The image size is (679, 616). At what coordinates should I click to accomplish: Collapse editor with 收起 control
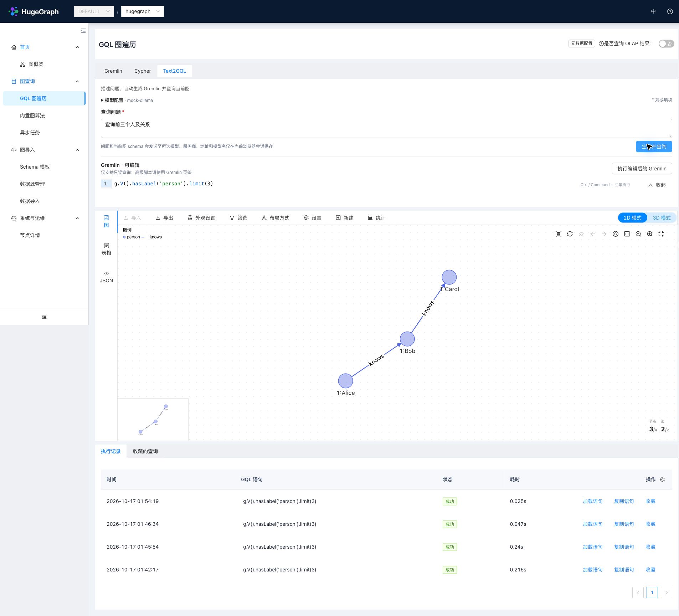click(x=657, y=185)
